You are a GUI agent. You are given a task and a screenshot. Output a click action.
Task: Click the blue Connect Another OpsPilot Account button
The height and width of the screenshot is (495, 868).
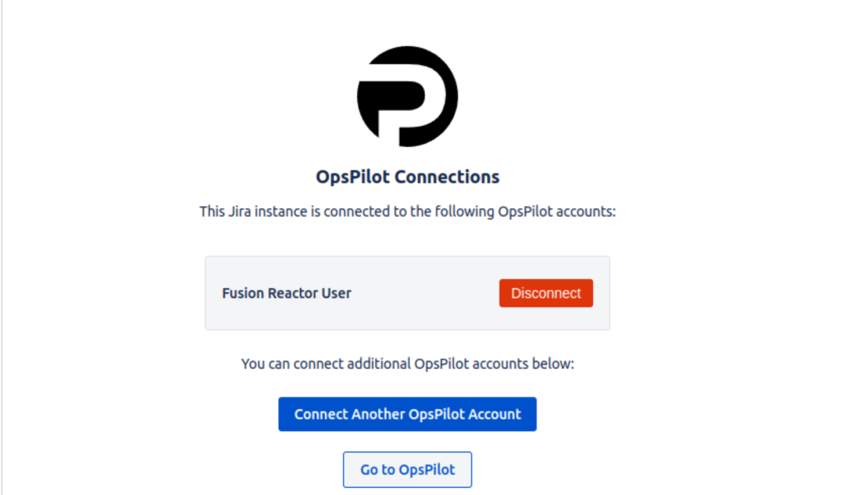(407, 414)
